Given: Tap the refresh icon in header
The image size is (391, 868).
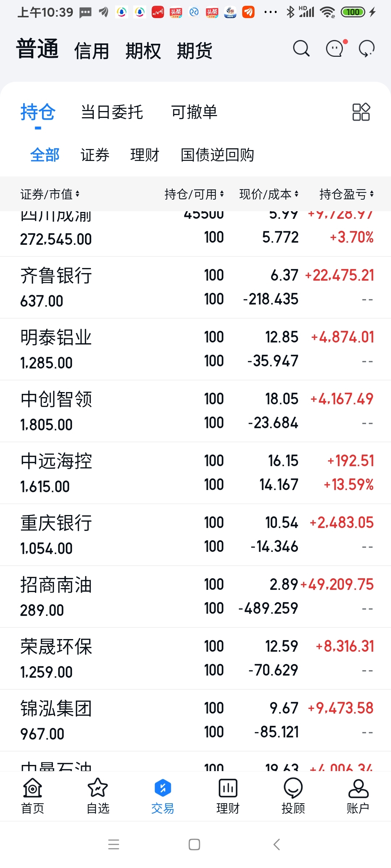Looking at the screenshot, I should [x=366, y=48].
